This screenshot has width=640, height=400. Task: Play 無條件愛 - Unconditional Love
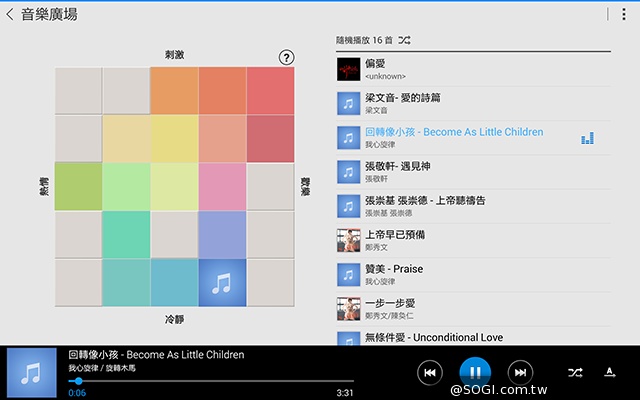click(x=473, y=336)
